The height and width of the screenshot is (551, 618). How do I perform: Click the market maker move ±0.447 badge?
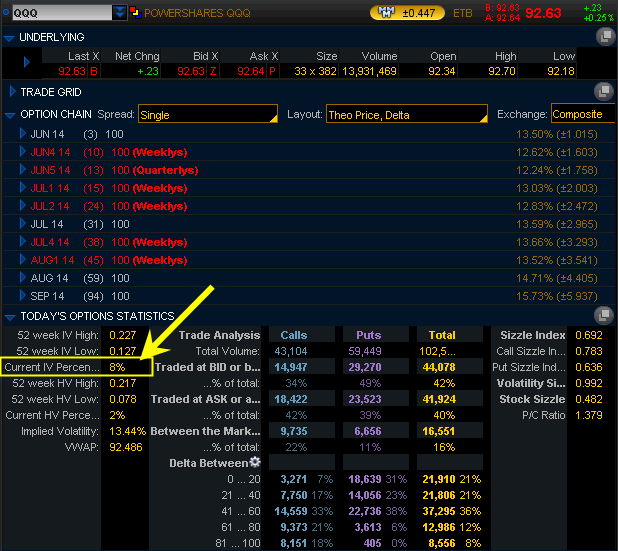(x=406, y=13)
